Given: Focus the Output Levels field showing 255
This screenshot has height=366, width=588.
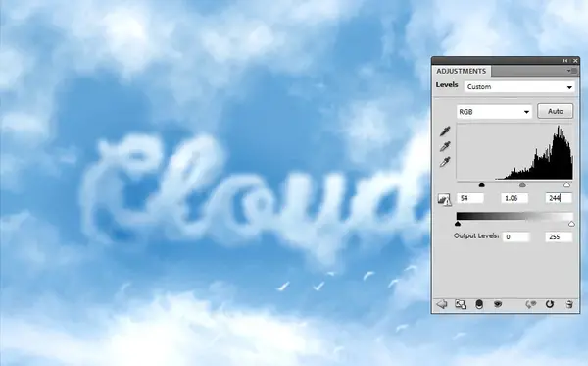Looking at the screenshot, I should tap(559, 237).
